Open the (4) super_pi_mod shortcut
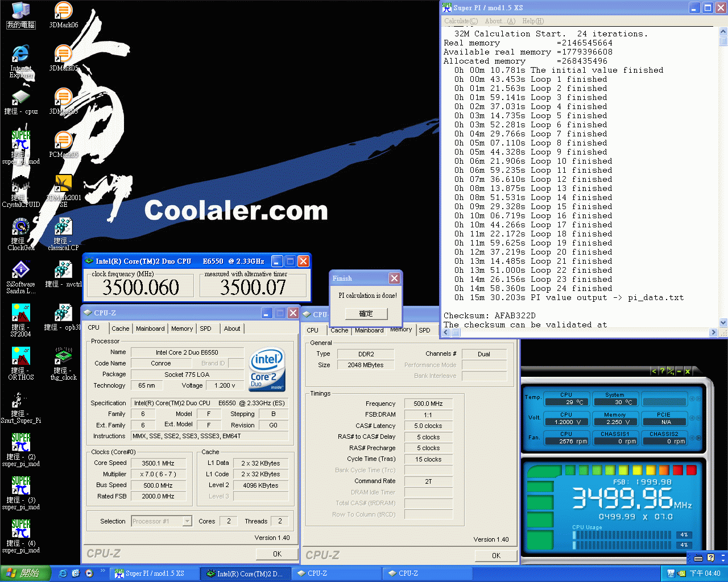 [x=21, y=536]
